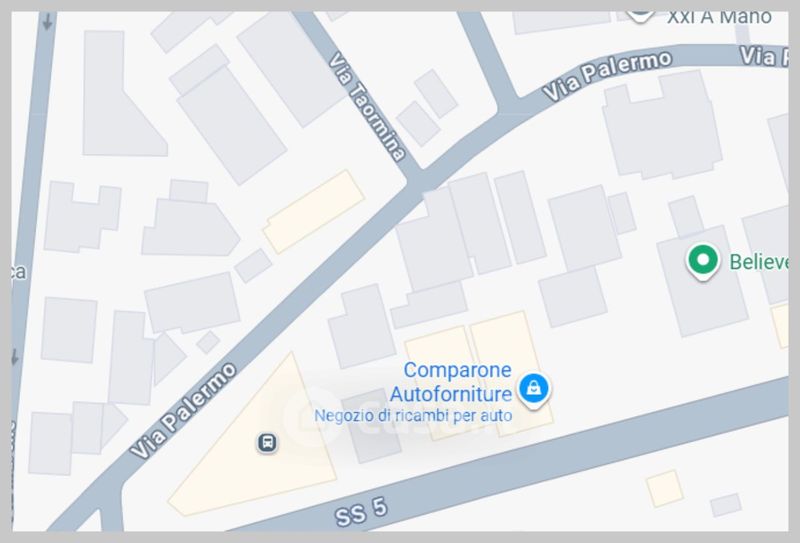
Task: Click the long yellow highlighted building near Via Taormina
Action: [x=314, y=211]
